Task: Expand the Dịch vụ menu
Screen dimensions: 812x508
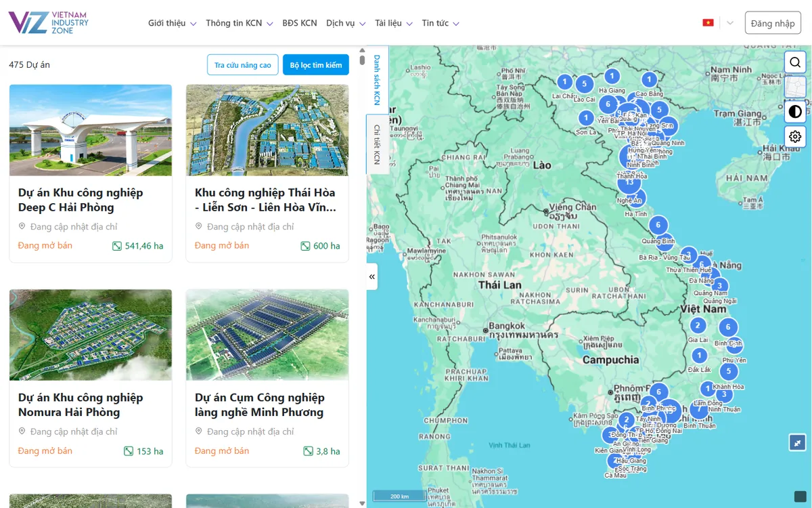Action: [346, 23]
